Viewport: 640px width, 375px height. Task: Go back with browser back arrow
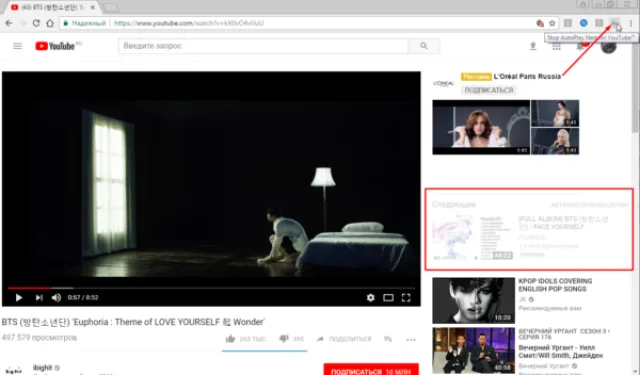click(x=9, y=23)
